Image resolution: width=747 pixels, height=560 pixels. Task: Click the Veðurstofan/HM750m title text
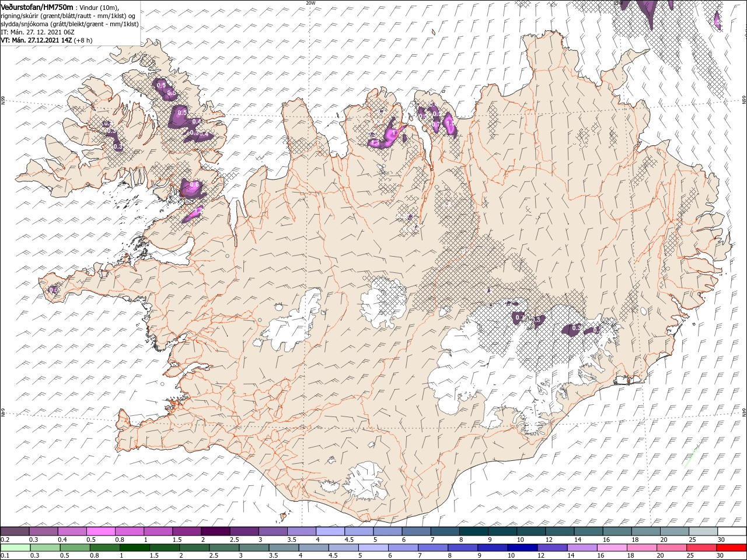coord(37,6)
